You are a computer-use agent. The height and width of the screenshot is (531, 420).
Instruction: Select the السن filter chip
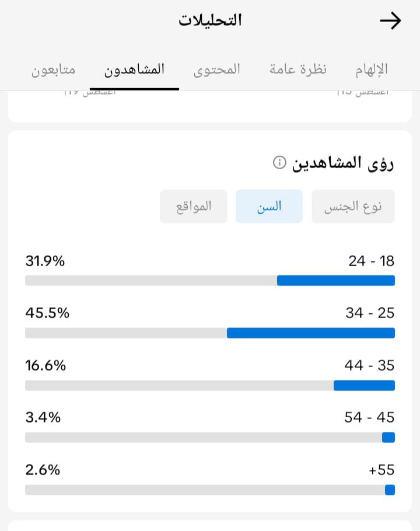(269, 206)
